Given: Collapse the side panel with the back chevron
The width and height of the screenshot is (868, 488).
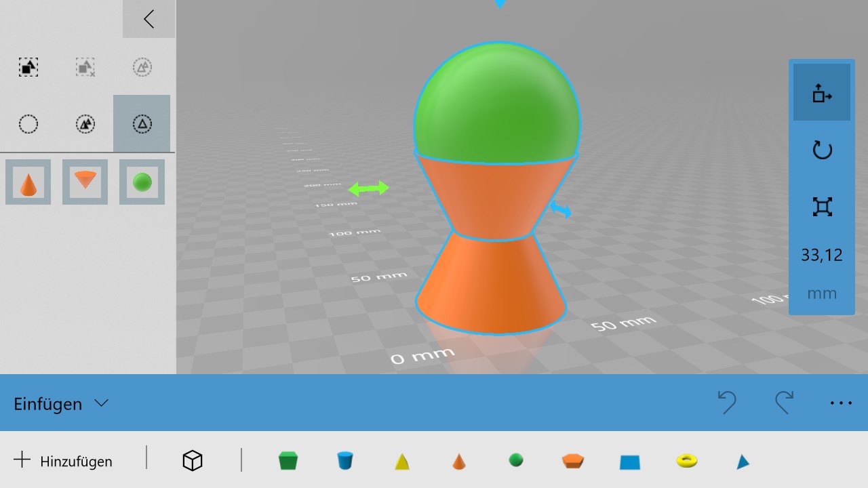Looking at the screenshot, I should 149,19.
